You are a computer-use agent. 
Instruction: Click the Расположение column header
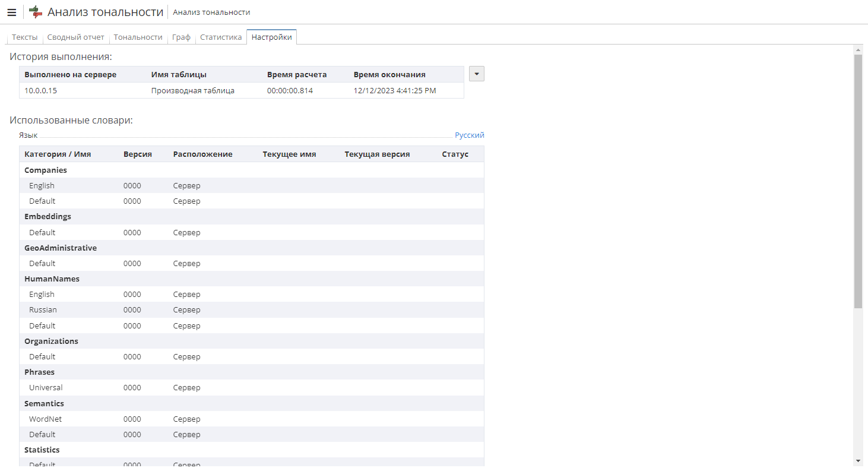click(x=203, y=154)
